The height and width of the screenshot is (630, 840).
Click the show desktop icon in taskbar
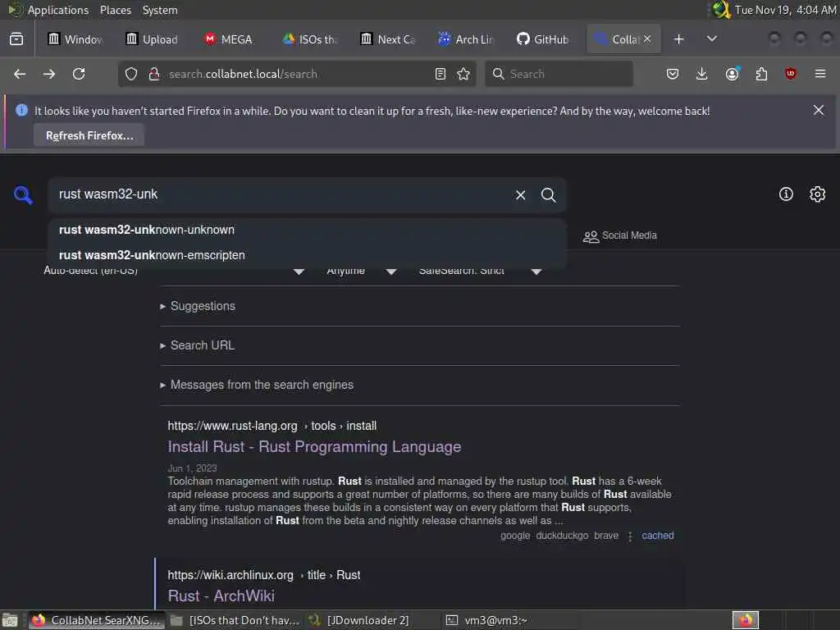10,621
